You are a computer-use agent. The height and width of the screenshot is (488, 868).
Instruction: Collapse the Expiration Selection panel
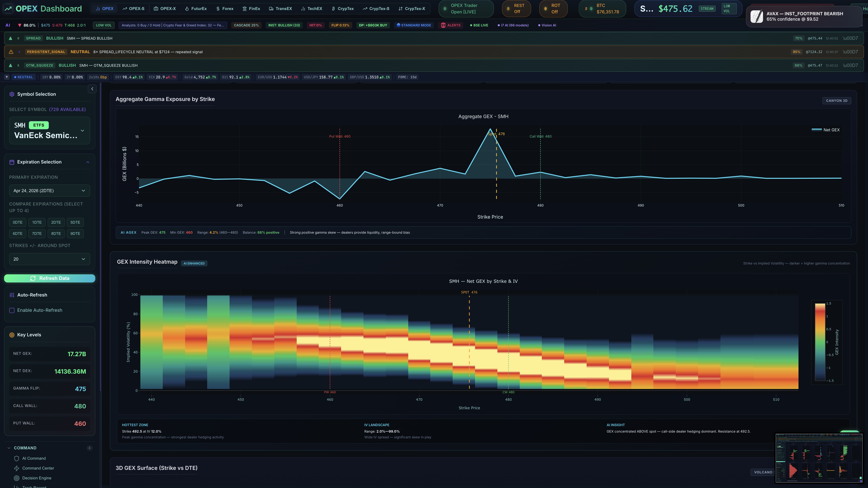point(88,162)
